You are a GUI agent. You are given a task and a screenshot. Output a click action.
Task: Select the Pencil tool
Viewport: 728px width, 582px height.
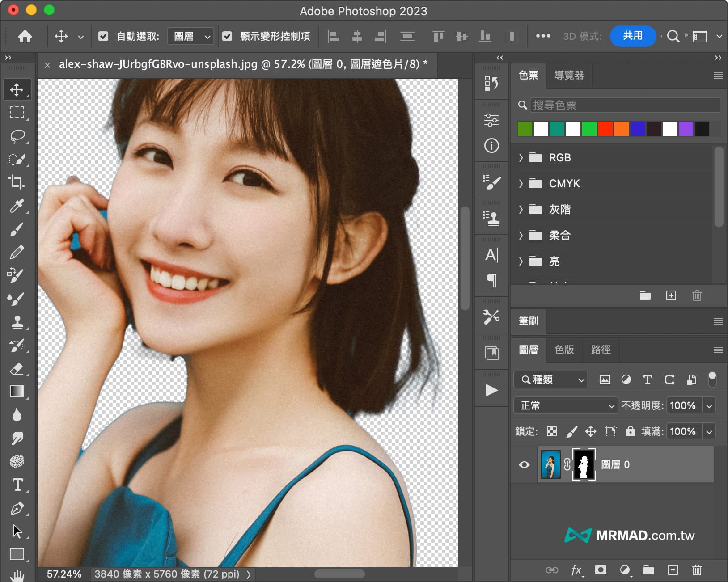tap(17, 252)
